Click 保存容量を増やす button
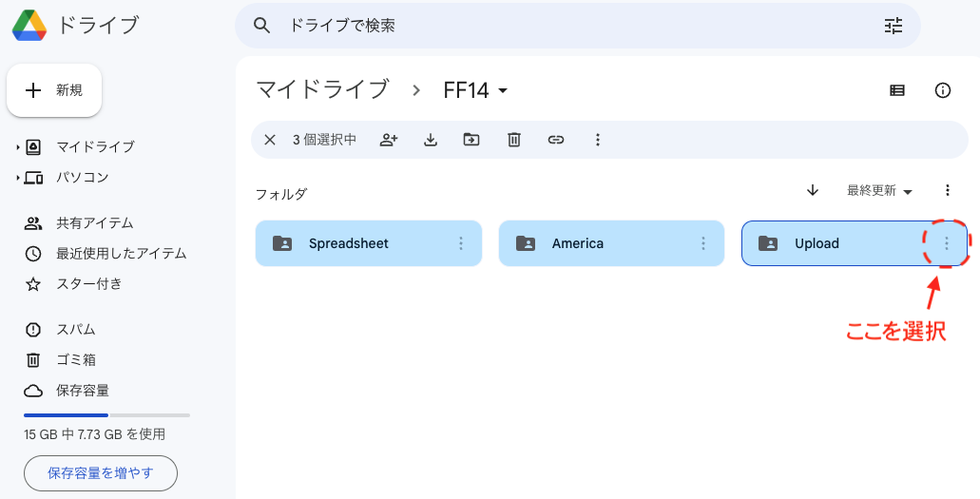The width and height of the screenshot is (980, 499). coord(101,473)
